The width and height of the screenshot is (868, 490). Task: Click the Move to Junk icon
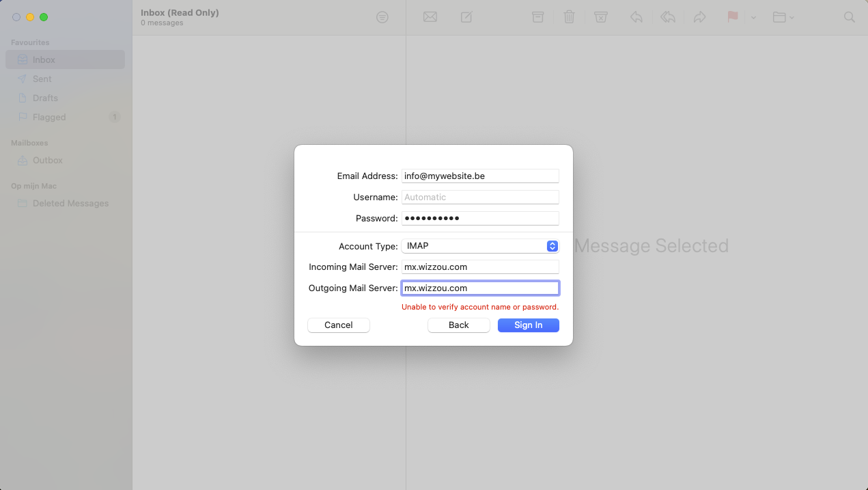pos(600,17)
